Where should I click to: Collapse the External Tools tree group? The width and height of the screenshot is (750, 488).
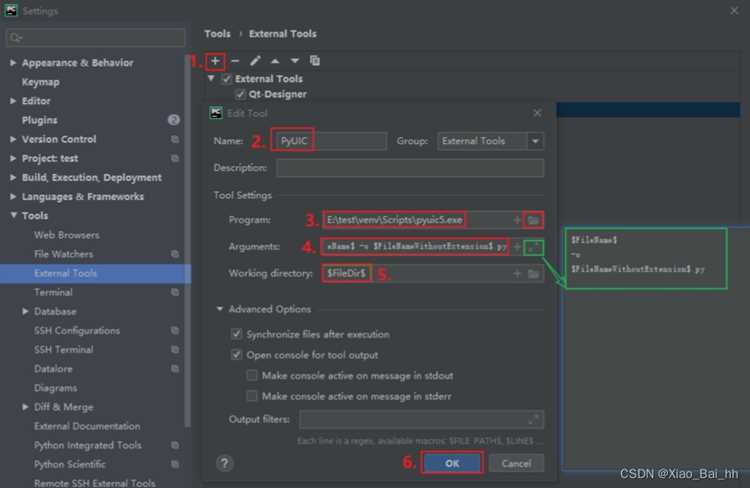point(211,78)
